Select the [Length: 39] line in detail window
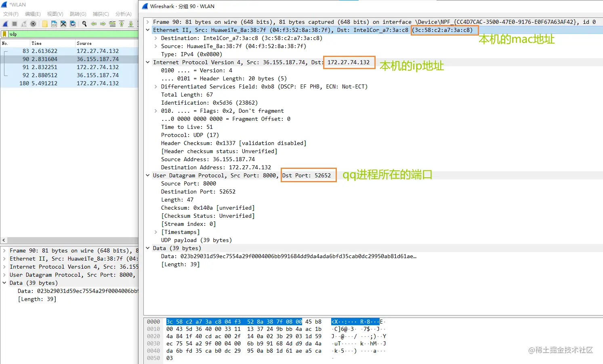This screenshot has width=603, height=364. click(x=180, y=264)
